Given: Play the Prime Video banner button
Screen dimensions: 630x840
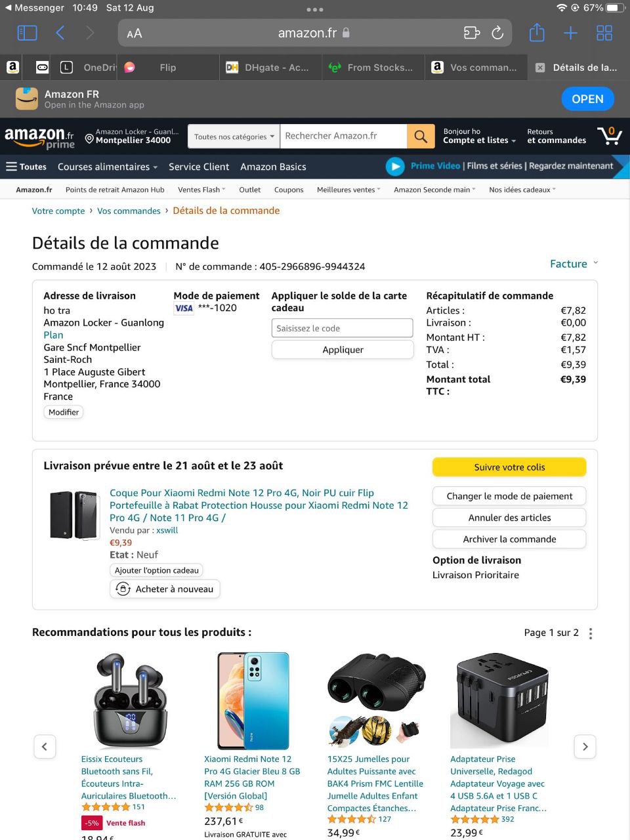Looking at the screenshot, I should [x=395, y=166].
